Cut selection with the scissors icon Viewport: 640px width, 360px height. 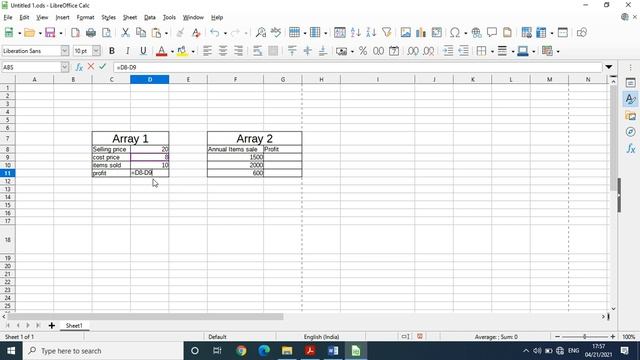coord(125,33)
